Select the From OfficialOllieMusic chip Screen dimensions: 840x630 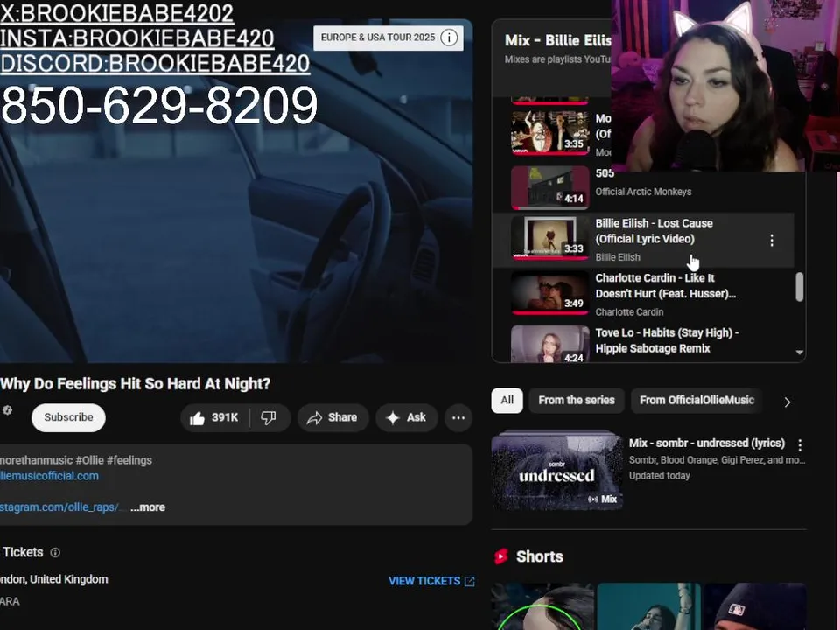coord(696,401)
